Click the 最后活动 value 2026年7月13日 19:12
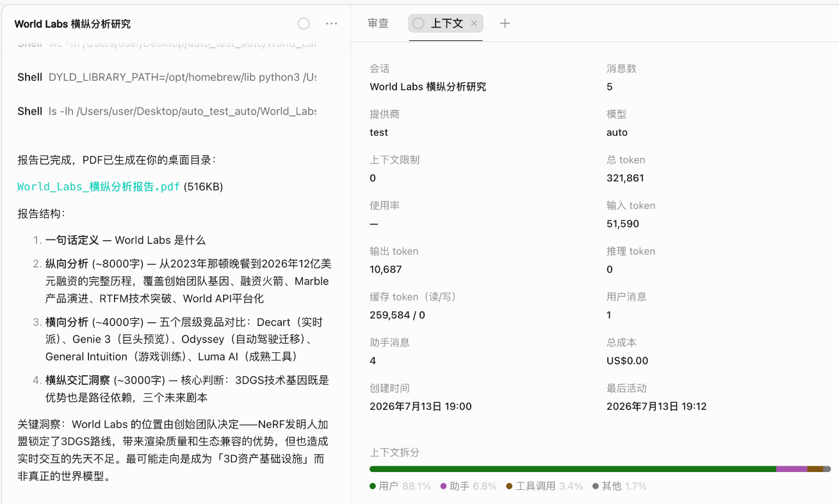839x504 pixels. pyautogui.click(x=656, y=406)
